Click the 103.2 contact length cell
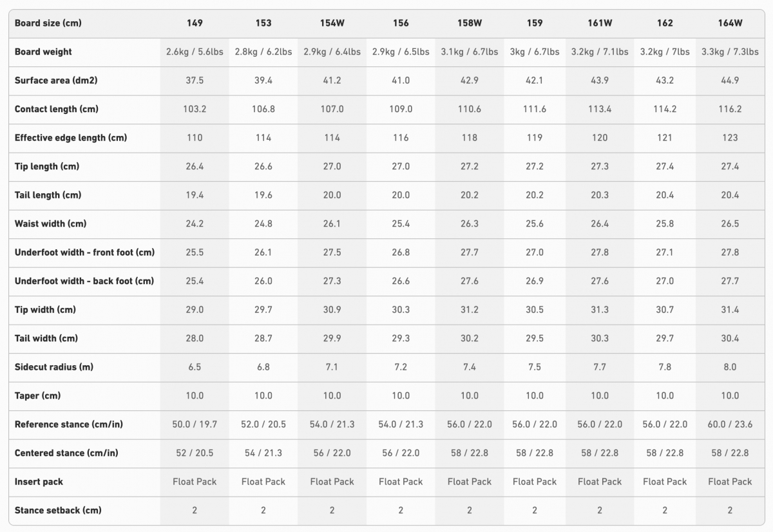 (195, 109)
